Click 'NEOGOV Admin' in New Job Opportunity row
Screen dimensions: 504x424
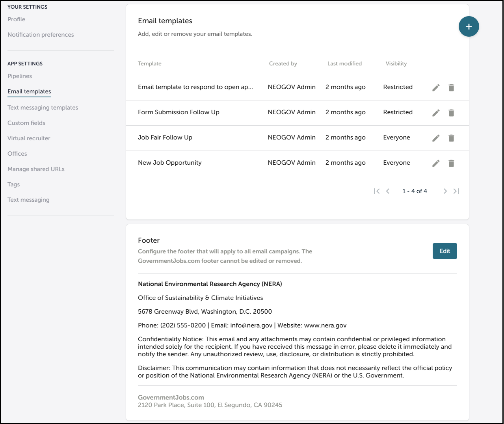click(x=292, y=163)
